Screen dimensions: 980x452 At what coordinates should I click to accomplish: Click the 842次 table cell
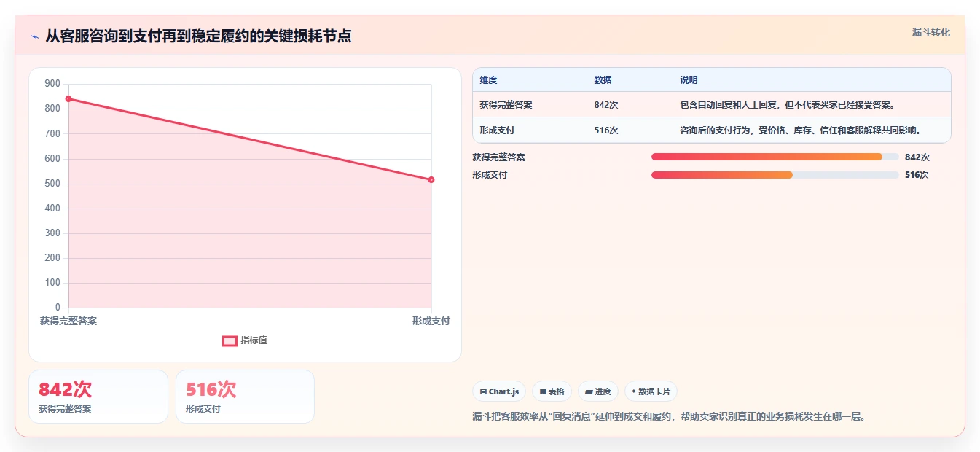click(606, 105)
